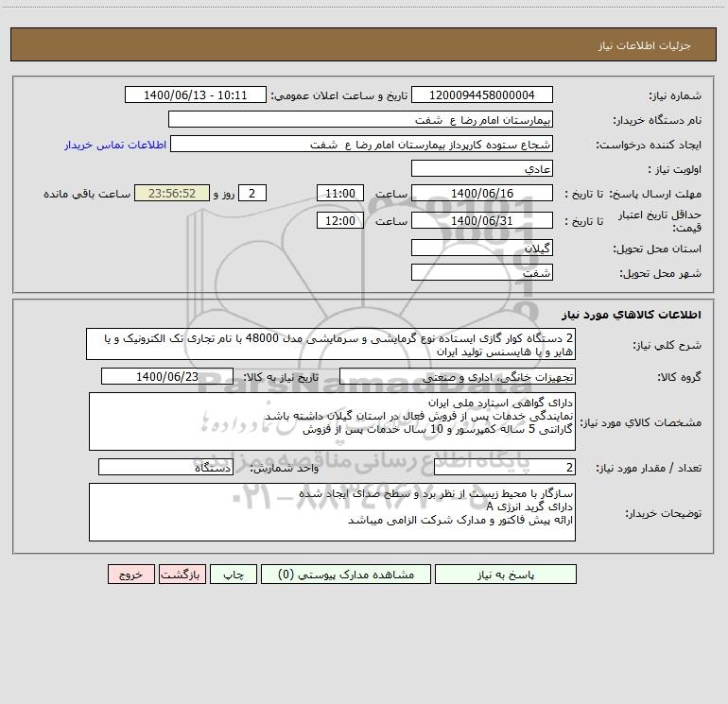Click label اولویت نیاز
This screenshot has height=704, width=728.
[x=675, y=170]
